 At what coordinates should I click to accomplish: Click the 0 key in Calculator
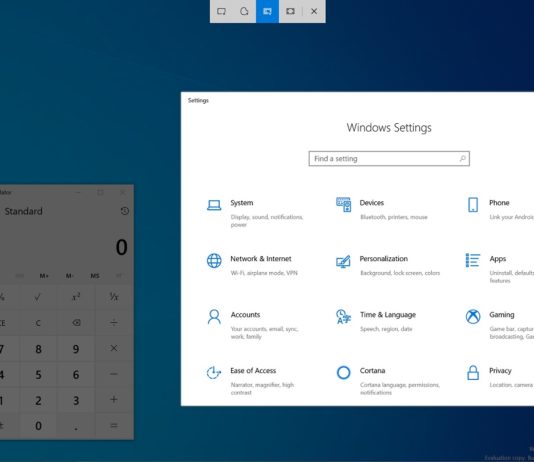(x=38, y=426)
